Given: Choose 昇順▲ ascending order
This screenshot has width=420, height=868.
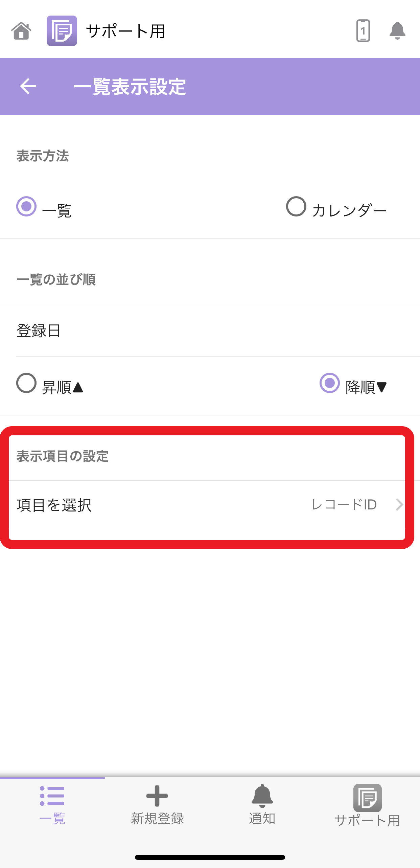Looking at the screenshot, I should (x=26, y=383).
